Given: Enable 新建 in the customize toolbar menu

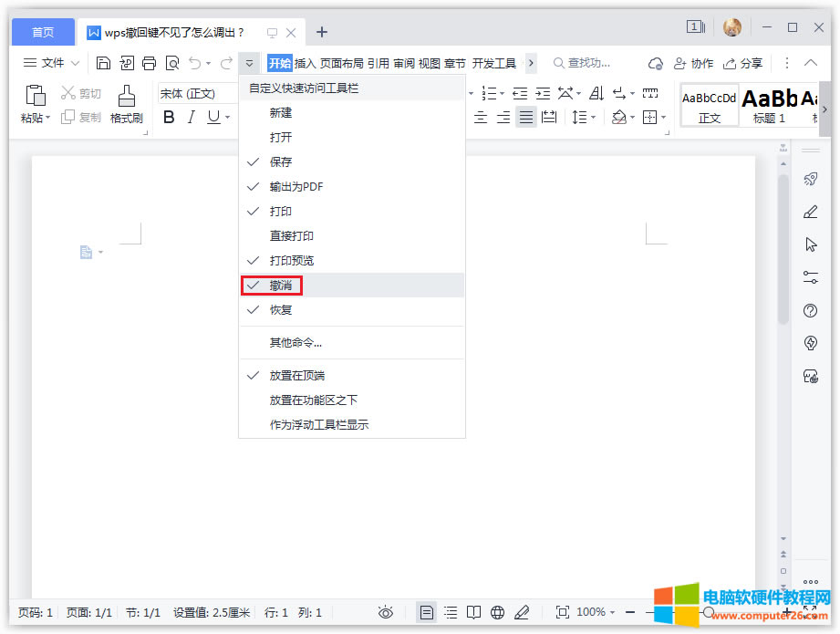Looking at the screenshot, I should pos(280,113).
